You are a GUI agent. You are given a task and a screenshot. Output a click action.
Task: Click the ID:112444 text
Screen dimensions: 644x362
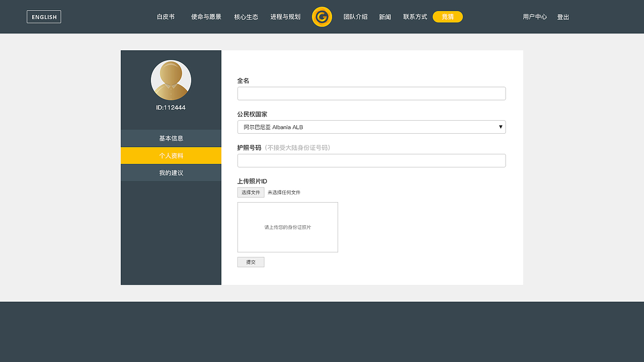[171, 108]
